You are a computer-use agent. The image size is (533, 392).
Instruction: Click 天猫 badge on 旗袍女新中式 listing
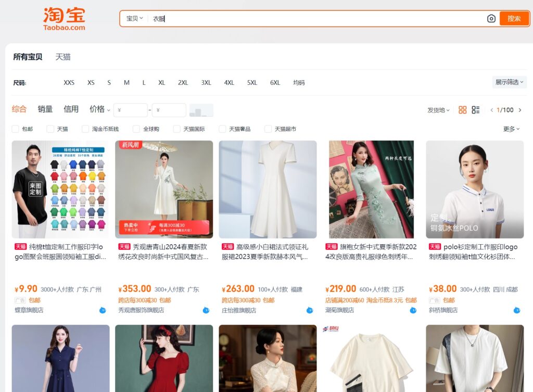pos(332,247)
